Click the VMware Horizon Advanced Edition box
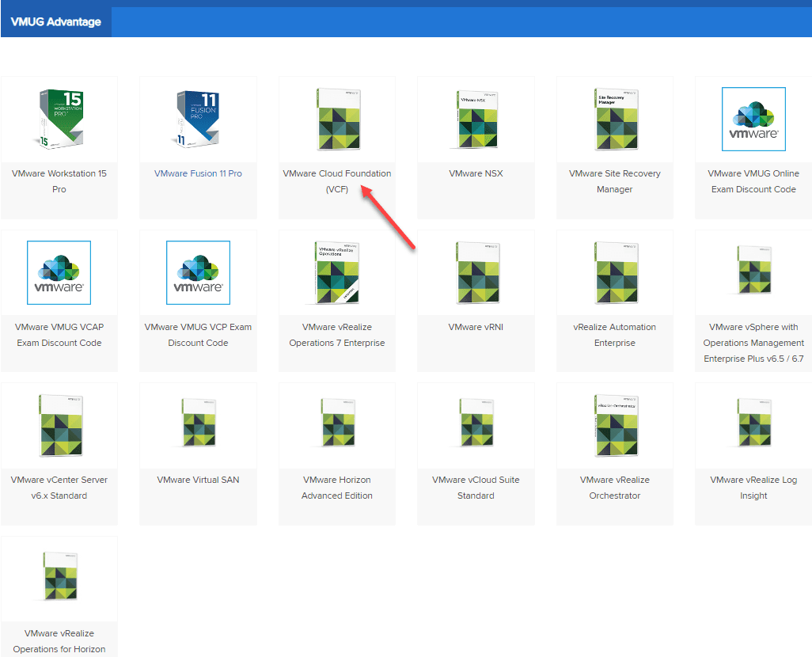Image resolution: width=812 pixels, height=657 pixels. (337, 423)
